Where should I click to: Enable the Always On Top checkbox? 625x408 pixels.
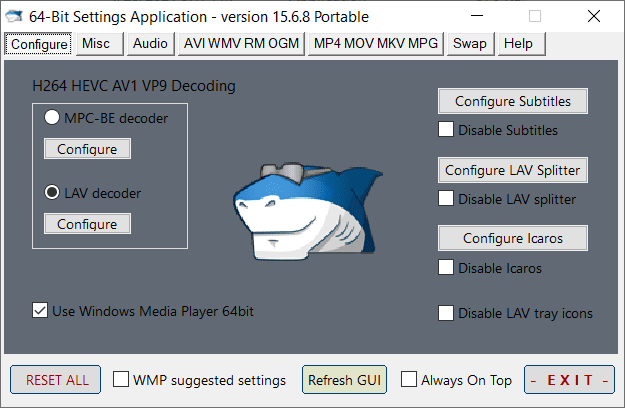click(x=409, y=380)
